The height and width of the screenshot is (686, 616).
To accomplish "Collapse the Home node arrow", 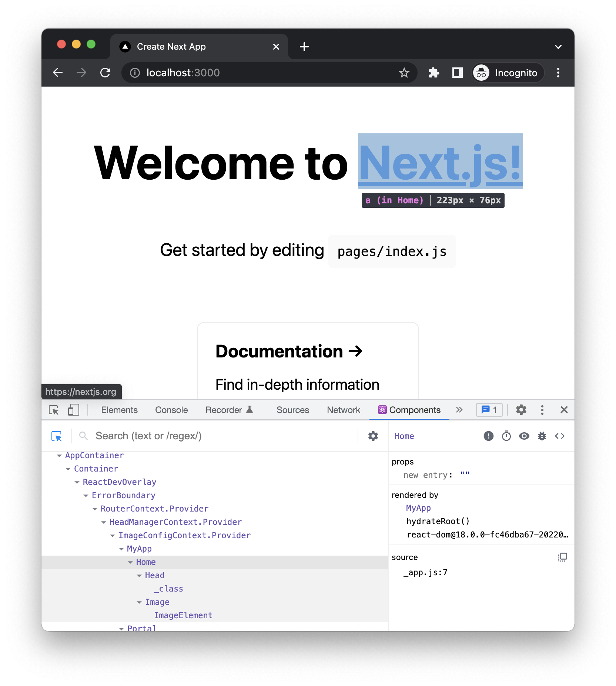I will [x=130, y=562].
